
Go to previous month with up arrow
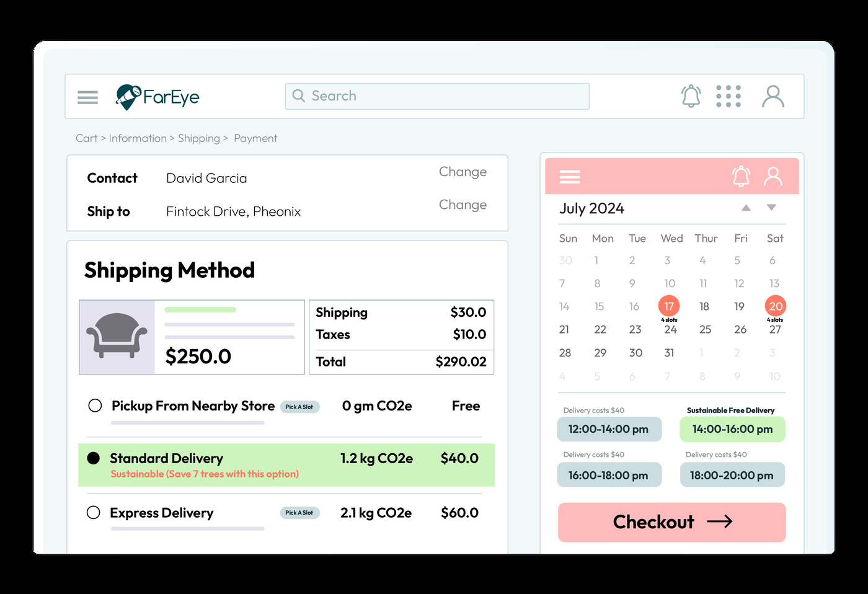click(x=746, y=208)
